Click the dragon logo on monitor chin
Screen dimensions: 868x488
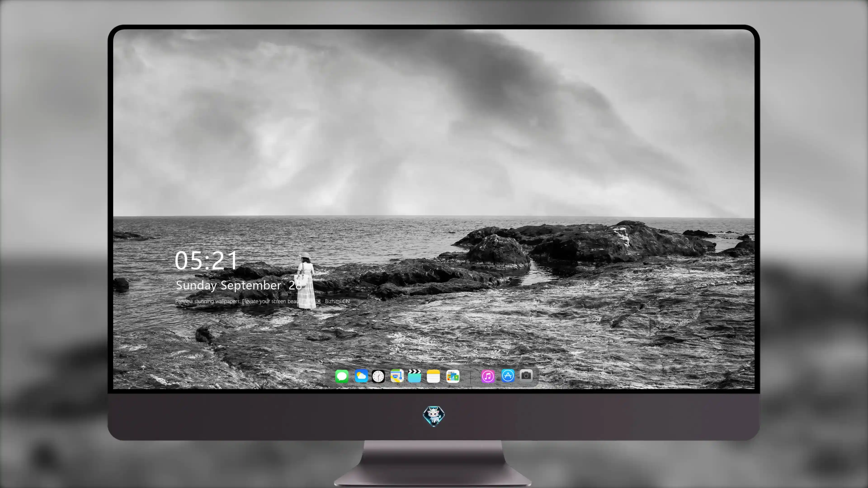pos(434,416)
